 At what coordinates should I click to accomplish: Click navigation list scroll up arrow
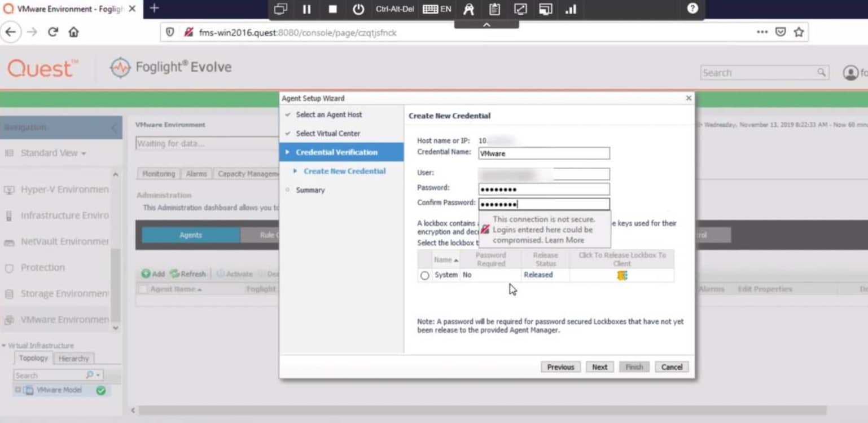[116, 174]
